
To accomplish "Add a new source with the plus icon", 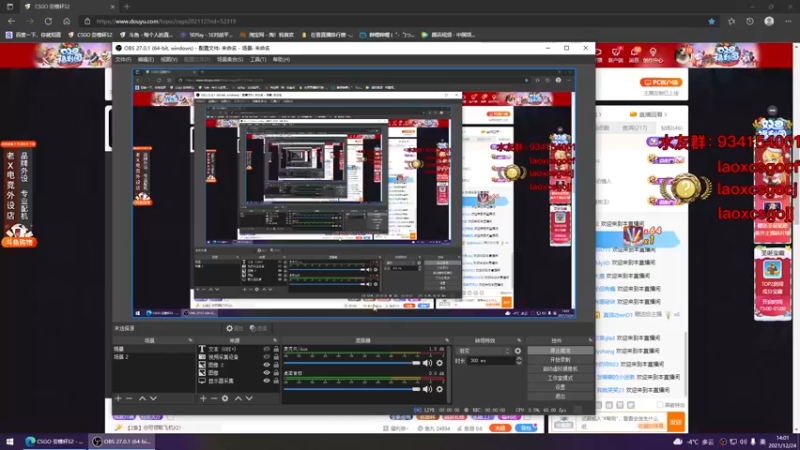I will pos(203,398).
